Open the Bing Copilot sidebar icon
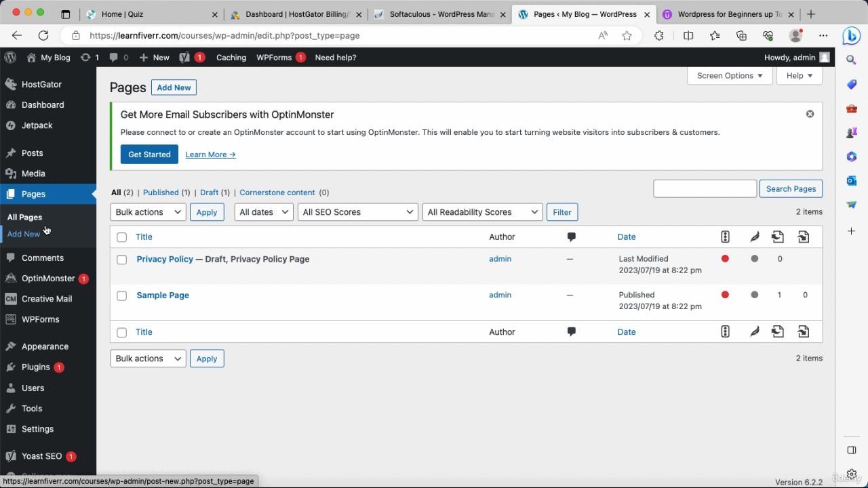The height and width of the screenshot is (488, 868). (x=851, y=35)
